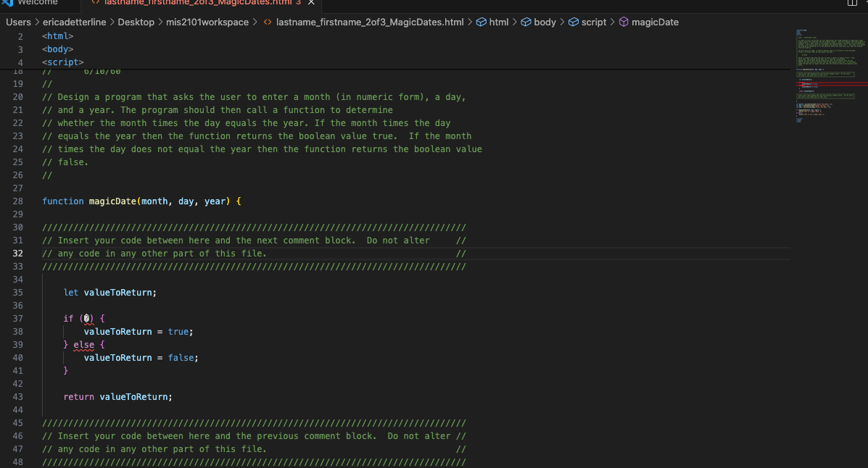Click the script symbol icon in breadcrumbs
Viewport: 868px width, 468px height.
click(x=574, y=22)
